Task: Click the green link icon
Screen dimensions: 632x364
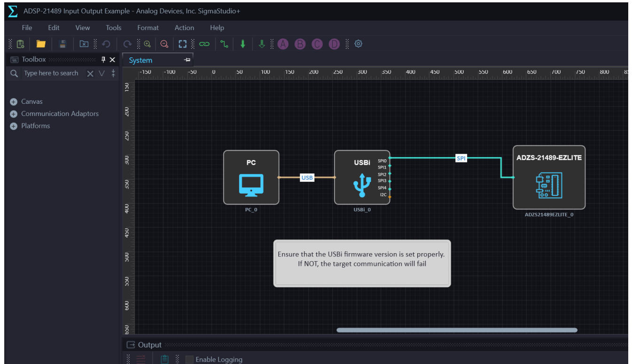Action: pyautogui.click(x=204, y=44)
